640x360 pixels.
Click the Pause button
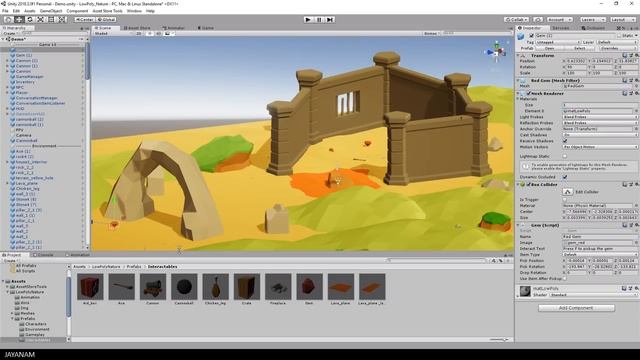pyautogui.click(x=319, y=20)
